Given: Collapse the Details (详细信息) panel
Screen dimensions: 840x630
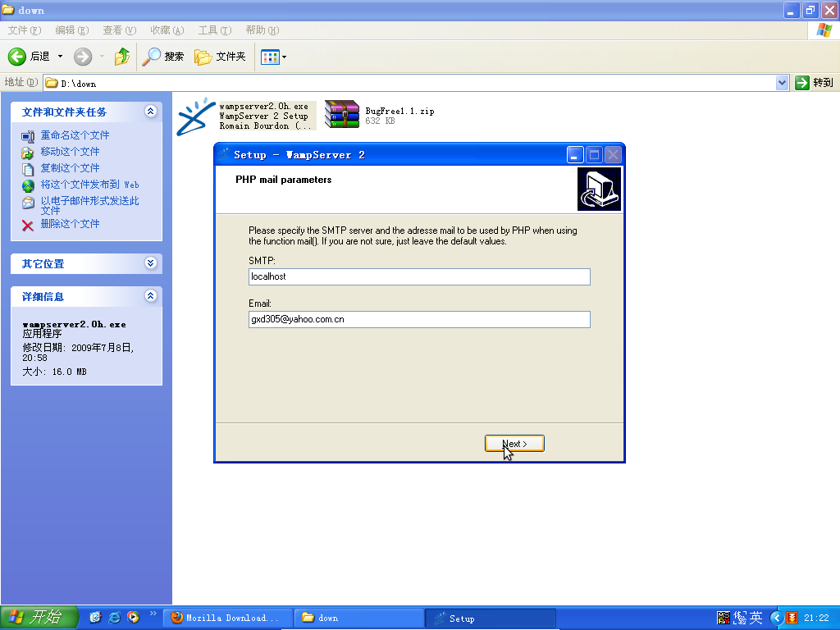Looking at the screenshot, I should pyautogui.click(x=151, y=295).
